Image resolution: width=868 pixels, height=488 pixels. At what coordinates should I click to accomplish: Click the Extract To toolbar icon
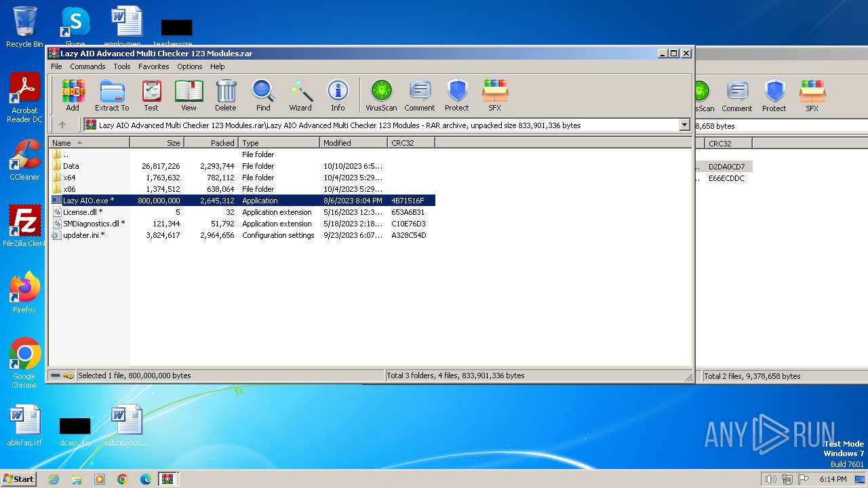click(x=112, y=96)
